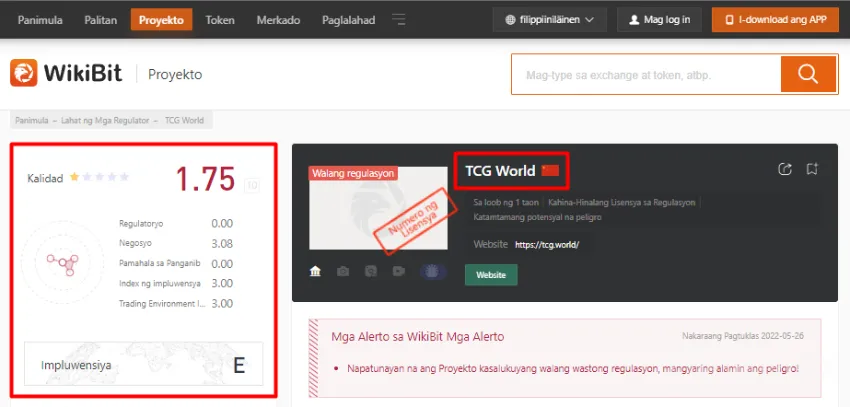Click the Negosyo 3.08 row
The width and height of the screenshot is (850, 407).
(176, 243)
